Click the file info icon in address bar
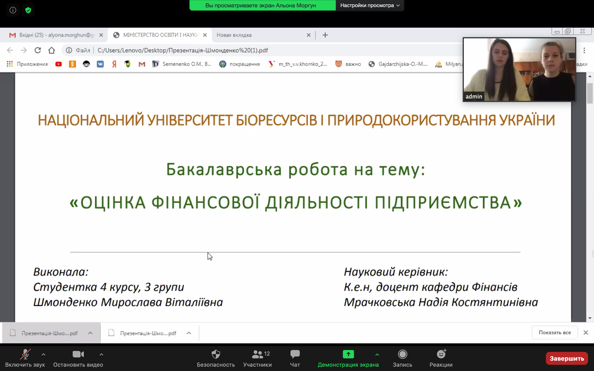 pyautogui.click(x=69, y=50)
